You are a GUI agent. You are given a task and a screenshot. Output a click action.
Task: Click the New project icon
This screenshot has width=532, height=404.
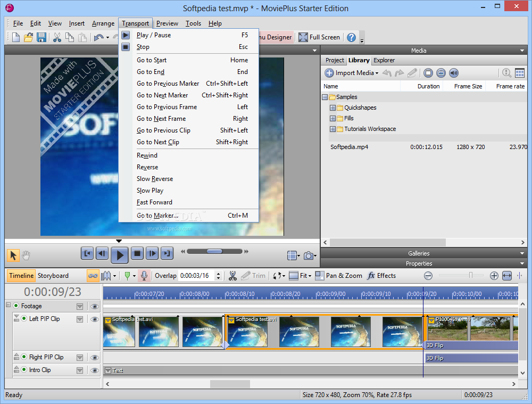(x=15, y=37)
